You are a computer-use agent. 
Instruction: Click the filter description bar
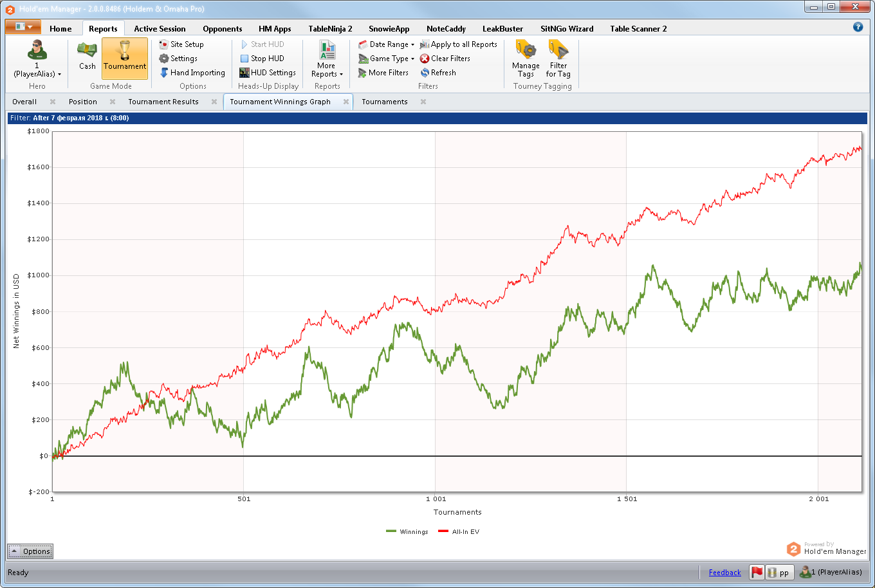click(x=438, y=118)
